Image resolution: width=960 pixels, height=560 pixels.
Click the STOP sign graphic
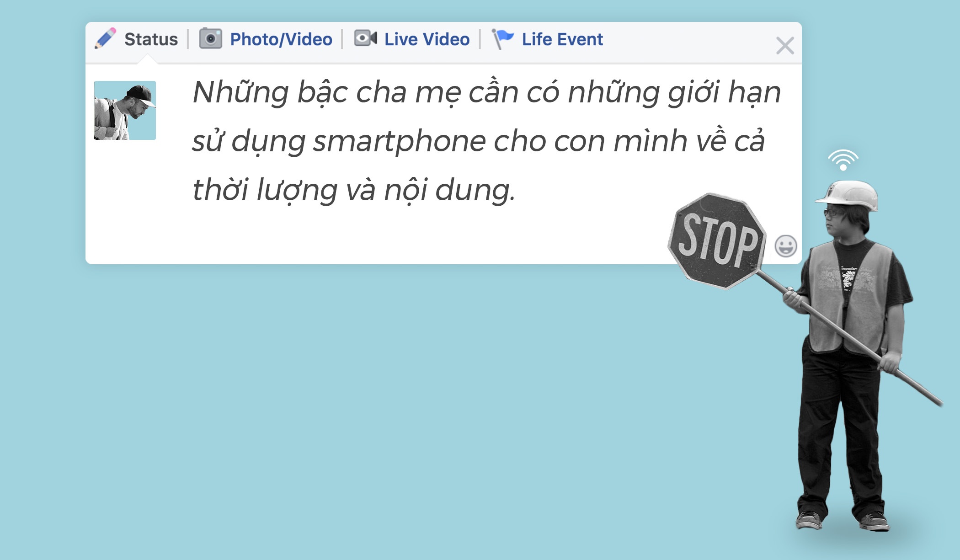(716, 241)
